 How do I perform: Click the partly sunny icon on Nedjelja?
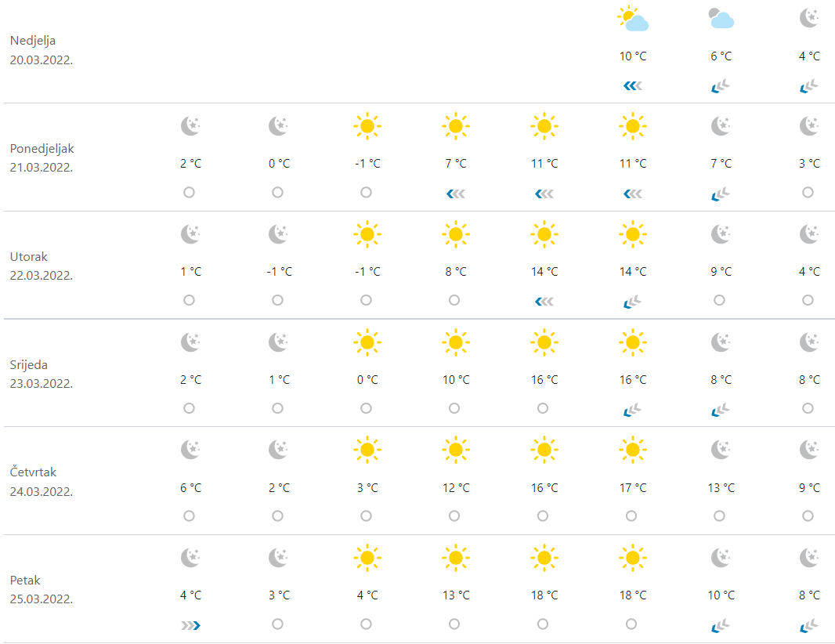click(632, 18)
